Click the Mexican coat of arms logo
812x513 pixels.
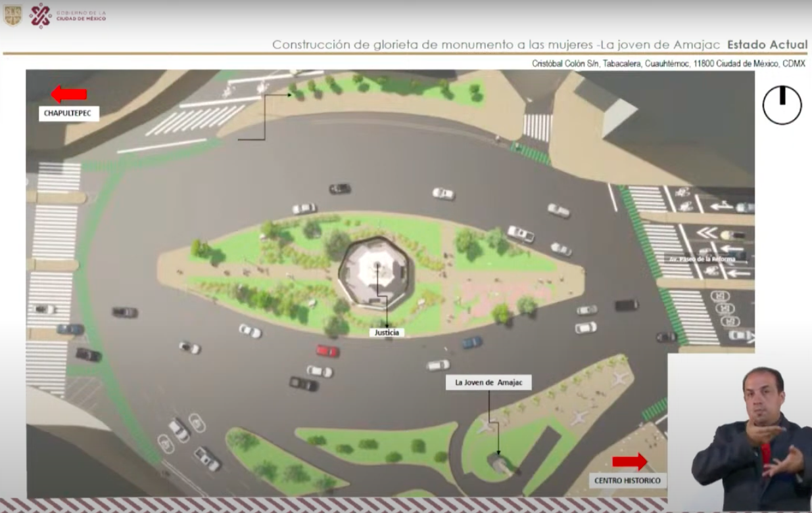12,15
